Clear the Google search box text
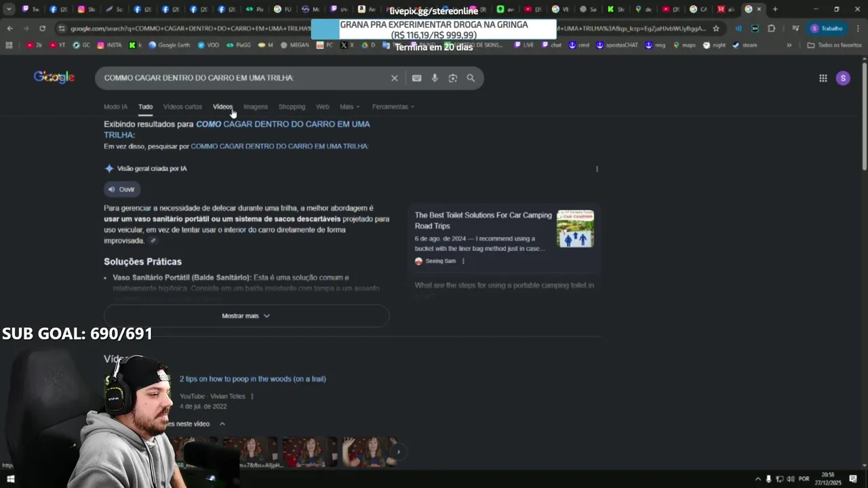 394,78
